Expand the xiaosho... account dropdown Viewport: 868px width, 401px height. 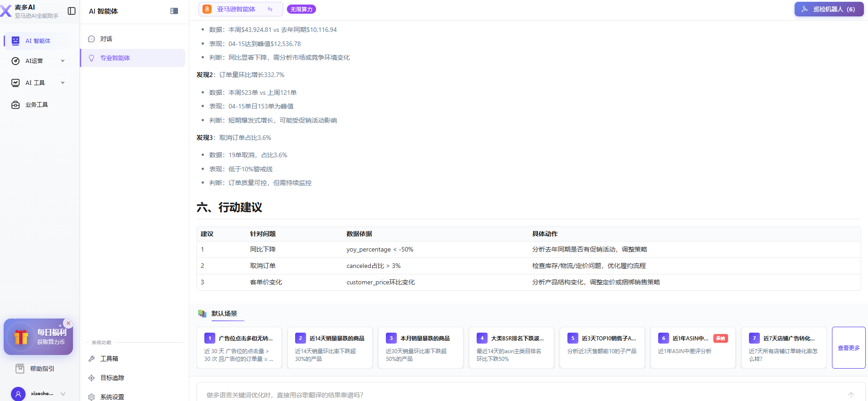pos(63,394)
